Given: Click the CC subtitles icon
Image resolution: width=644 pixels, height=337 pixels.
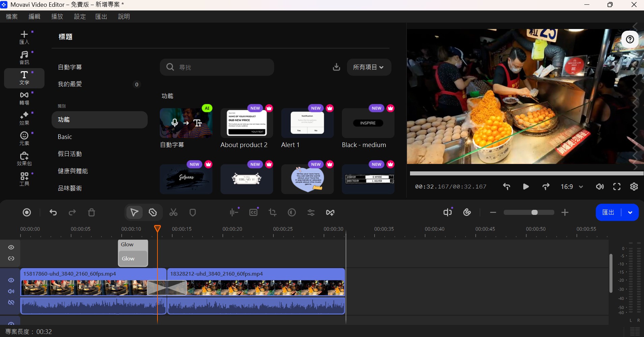Looking at the screenshot, I should pos(254,213).
